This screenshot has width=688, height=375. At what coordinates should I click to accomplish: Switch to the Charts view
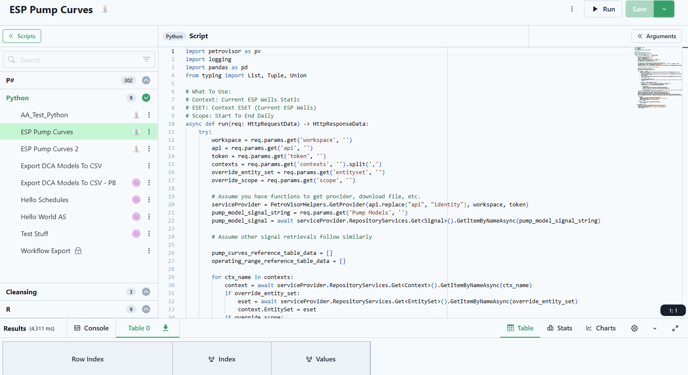[x=601, y=328]
